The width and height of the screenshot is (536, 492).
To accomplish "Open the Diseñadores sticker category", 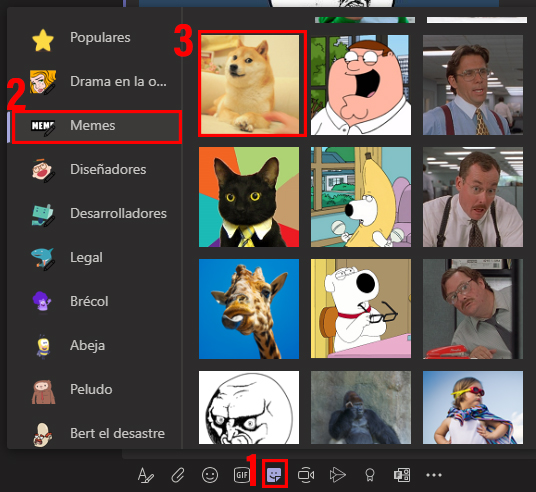I will pos(94,170).
